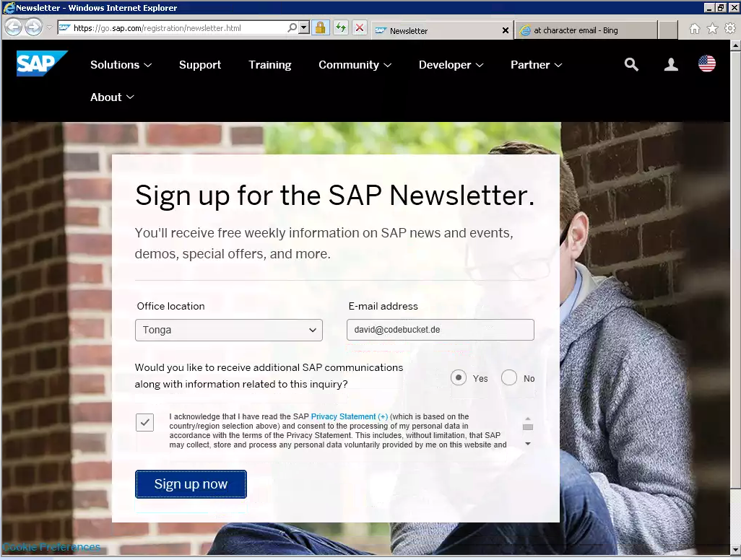This screenshot has height=560, width=741.
Task: Expand the Community menu
Action: pos(355,65)
